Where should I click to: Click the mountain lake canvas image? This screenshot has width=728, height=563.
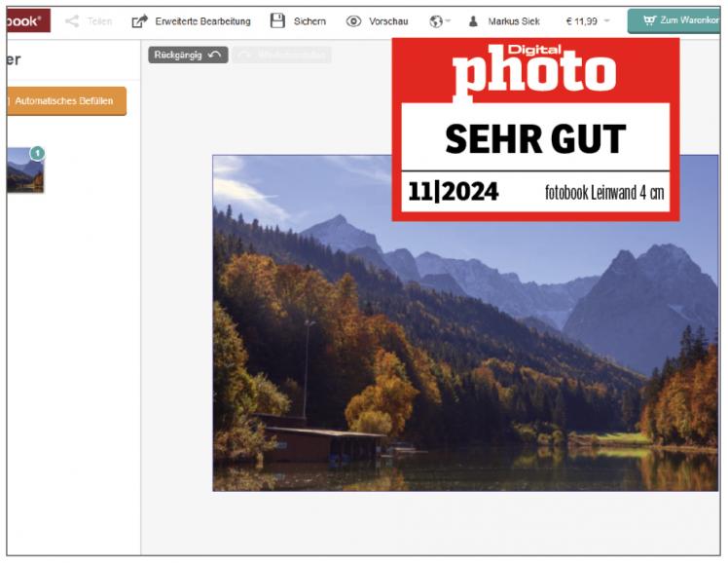coord(465,322)
